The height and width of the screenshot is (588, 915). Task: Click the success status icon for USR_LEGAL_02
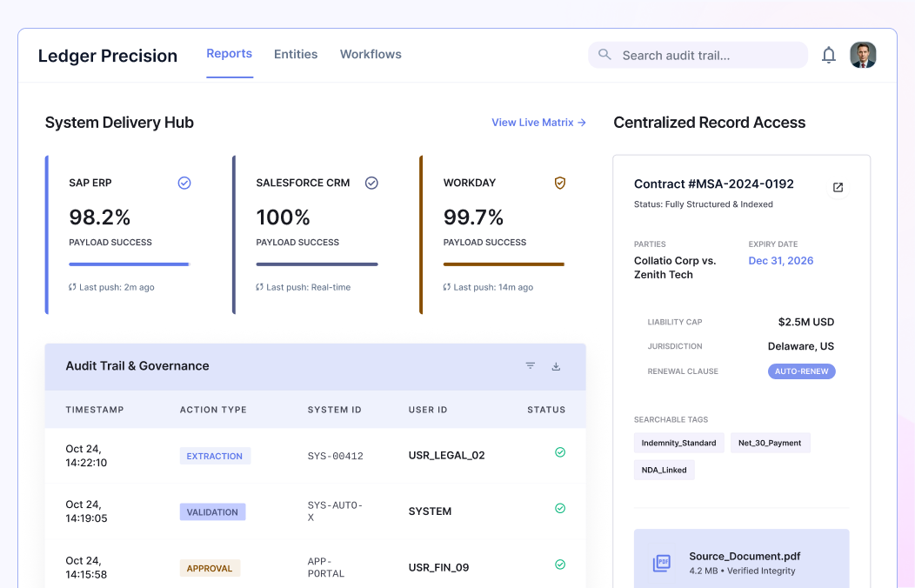pyautogui.click(x=560, y=452)
